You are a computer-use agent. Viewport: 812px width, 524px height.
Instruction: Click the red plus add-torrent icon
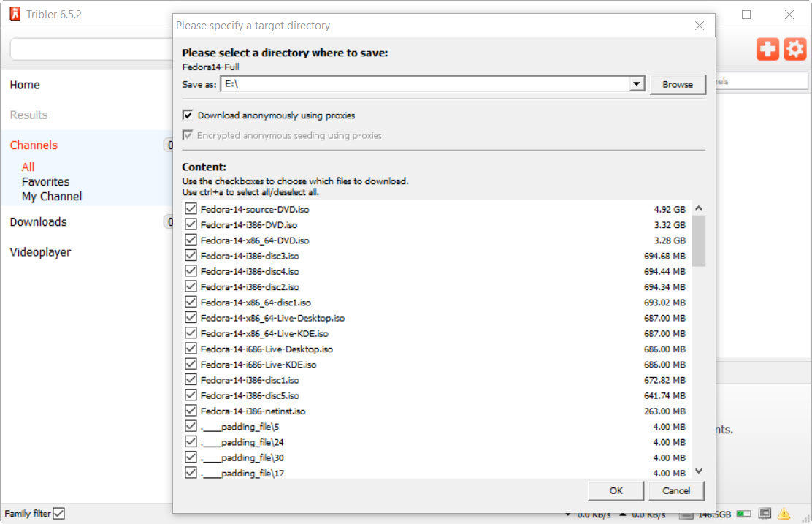pos(767,49)
